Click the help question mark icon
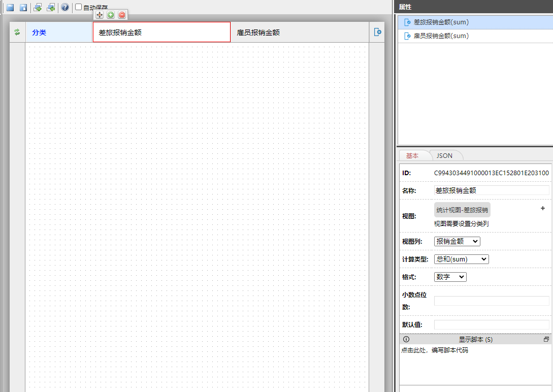Image resolution: width=553 pixels, height=392 pixels. 65,8
